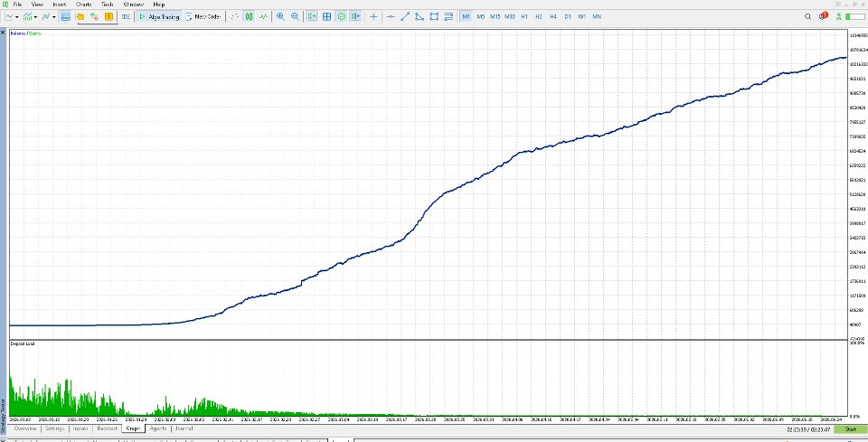Open the IDE MetaEditor
Image resolution: width=868 pixels, height=442 pixels.
point(127,16)
